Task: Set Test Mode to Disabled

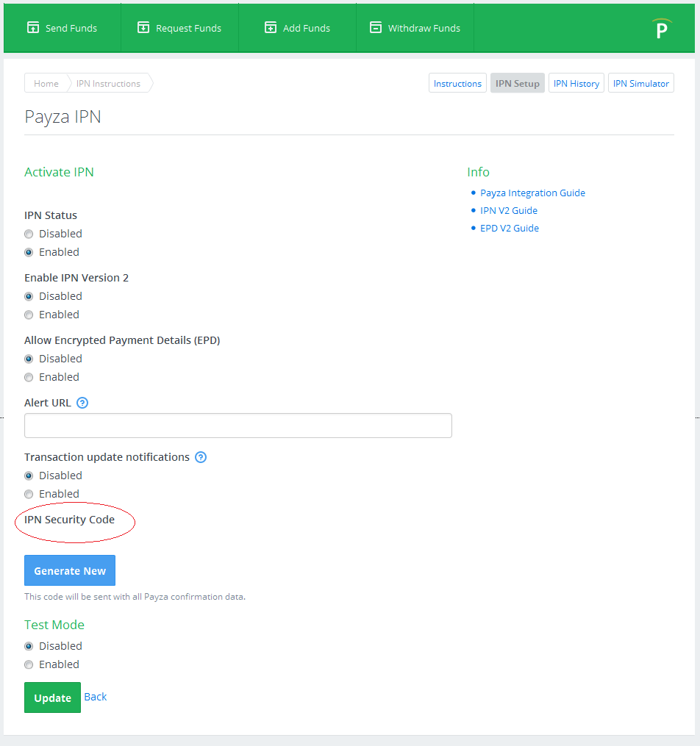Action: point(29,646)
